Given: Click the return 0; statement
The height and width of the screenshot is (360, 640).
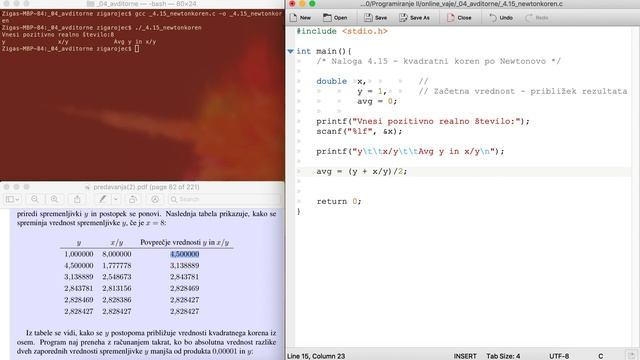Looking at the screenshot, I should (x=339, y=201).
